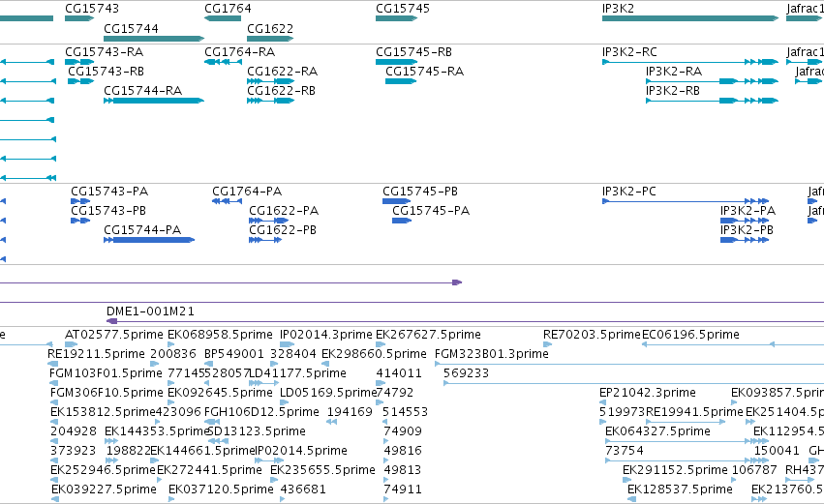Open the EK235655.5prime EST label
Screen dimensions: 824x504
322,470
